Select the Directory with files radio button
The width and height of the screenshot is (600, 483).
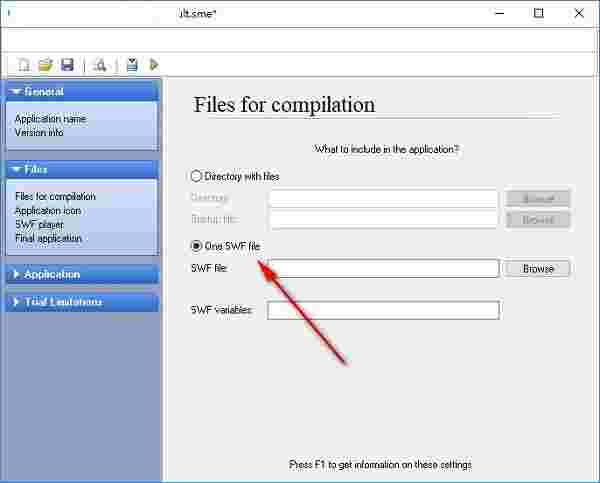(x=196, y=176)
